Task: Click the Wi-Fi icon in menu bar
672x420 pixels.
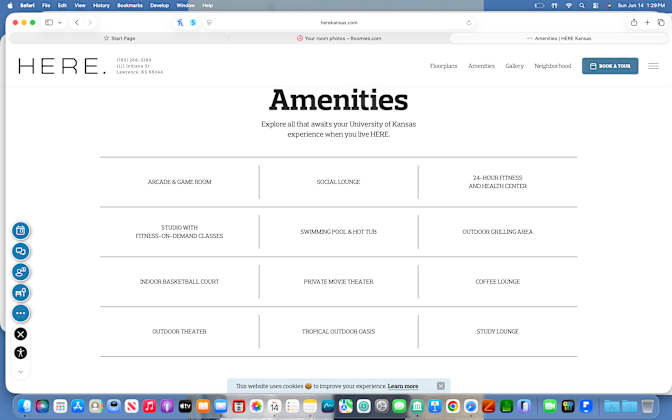Action: [x=569, y=6]
